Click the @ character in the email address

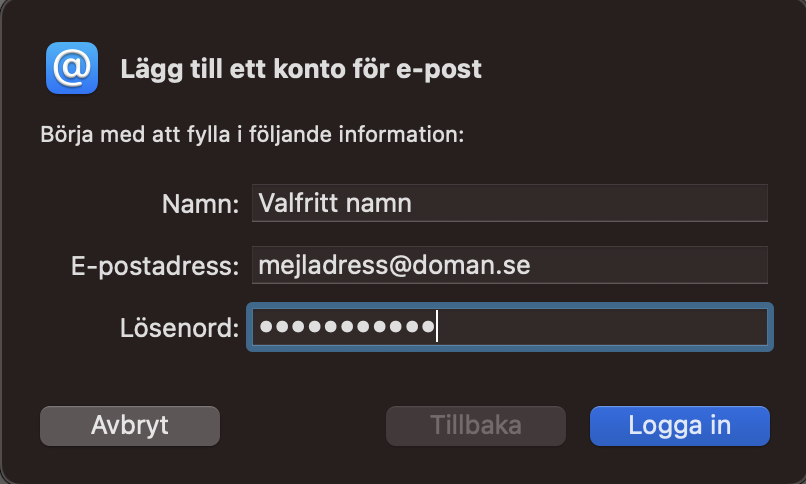(x=398, y=266)
